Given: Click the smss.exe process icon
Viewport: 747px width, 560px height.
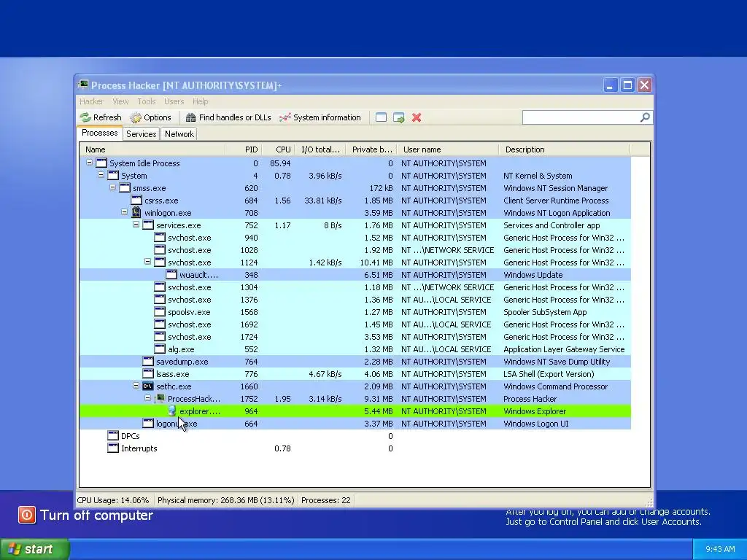Looking at the screenshot, I should pyautogui.click(x=124, y=187).
